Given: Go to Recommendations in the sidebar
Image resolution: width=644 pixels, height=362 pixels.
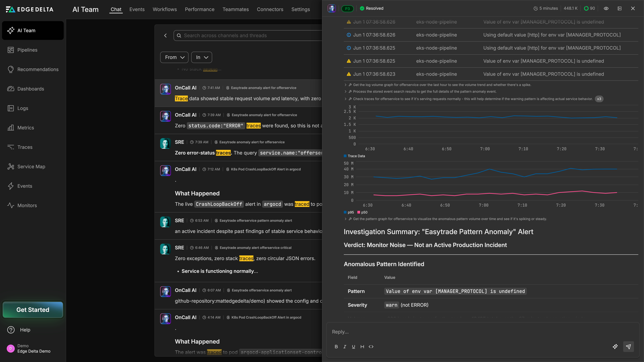Looking at the screenshot, I should coord(33,69).
